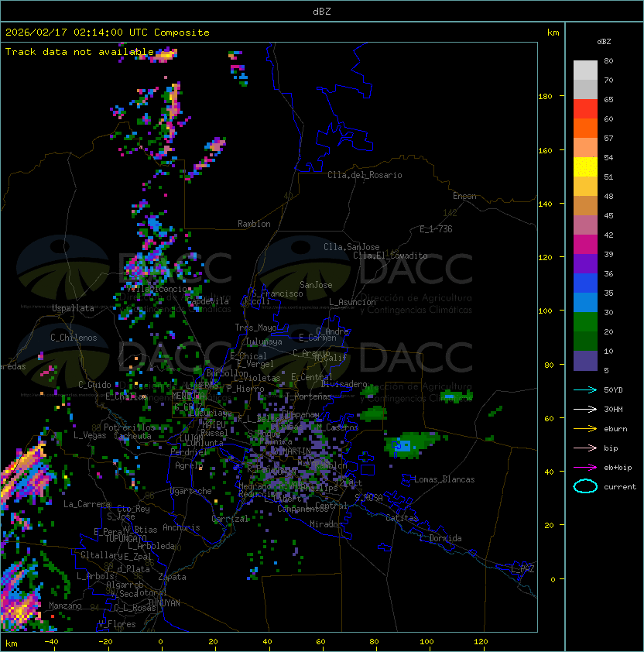
Task: Click the 'eb+bip' legend label
Action: 618,468
